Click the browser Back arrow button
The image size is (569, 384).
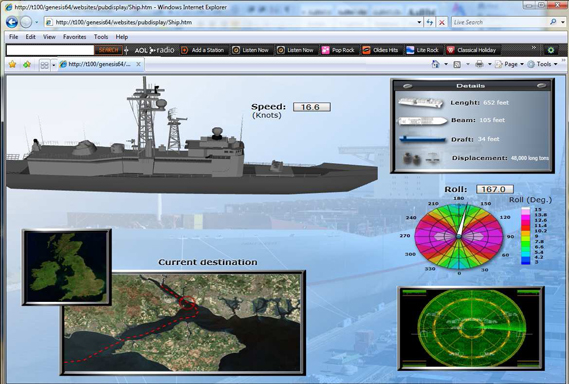click(12, 22)
